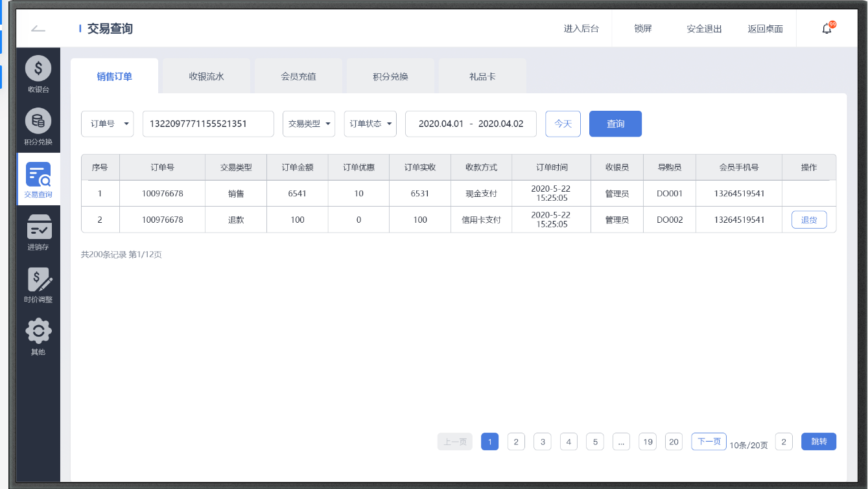
Task: Click the 订单金额 column header
Action: [x=298, y=167]
